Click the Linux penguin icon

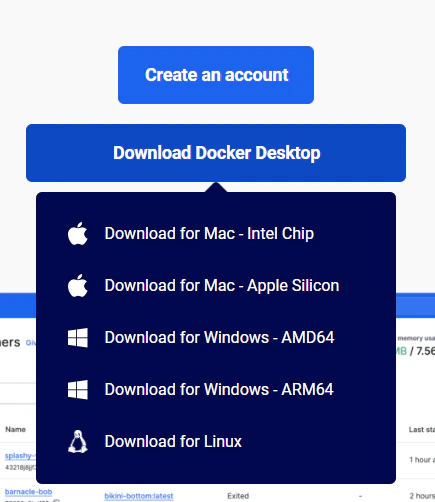pos(78,441)
